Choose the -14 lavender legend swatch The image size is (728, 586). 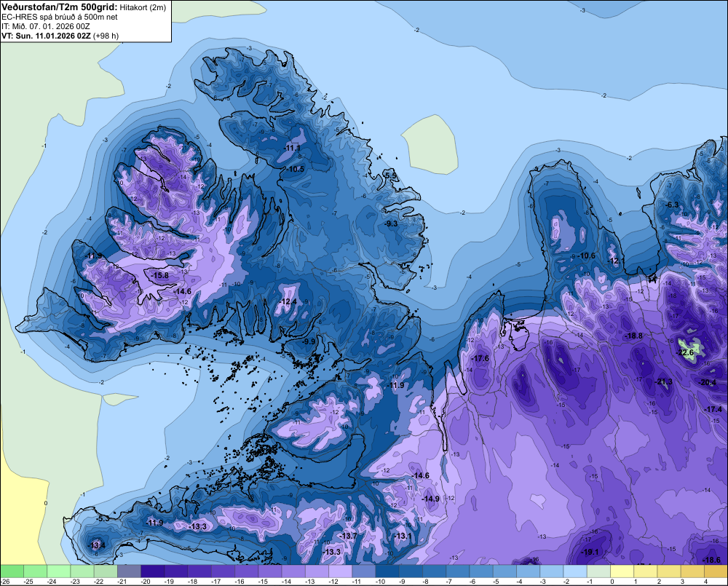point(293,571)
